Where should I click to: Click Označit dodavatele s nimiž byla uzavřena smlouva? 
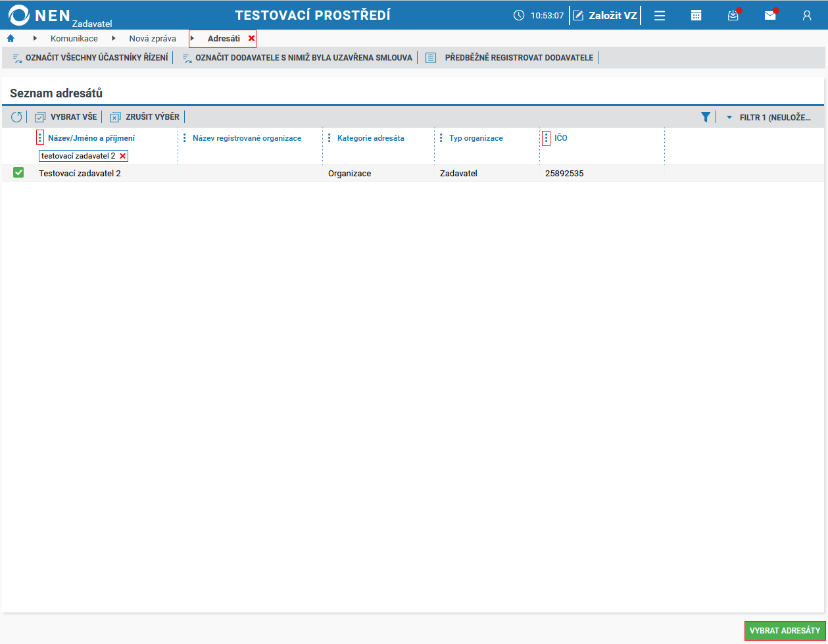tap(297, 58)
